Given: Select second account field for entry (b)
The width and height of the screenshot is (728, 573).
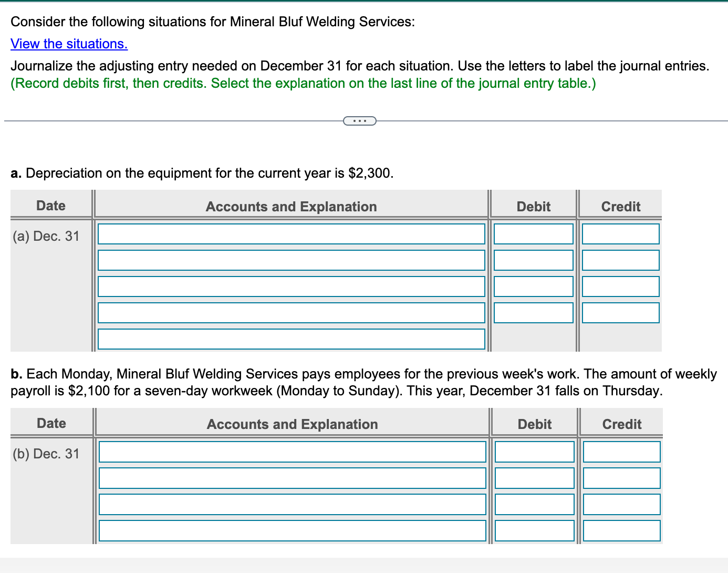Looking at the screenshot, I should (293, 478).
